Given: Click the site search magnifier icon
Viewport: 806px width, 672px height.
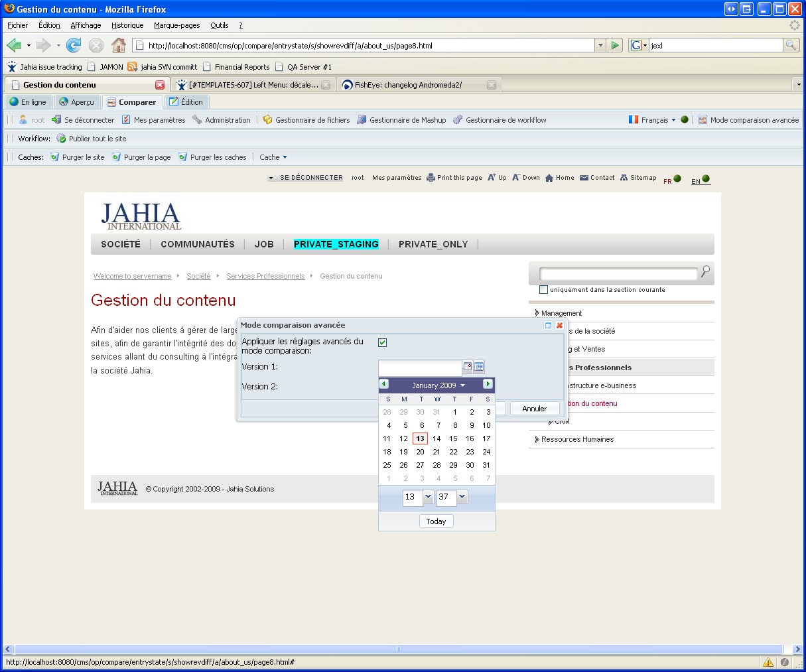Looking at the screenshot, I should click(x=705, y=271).
